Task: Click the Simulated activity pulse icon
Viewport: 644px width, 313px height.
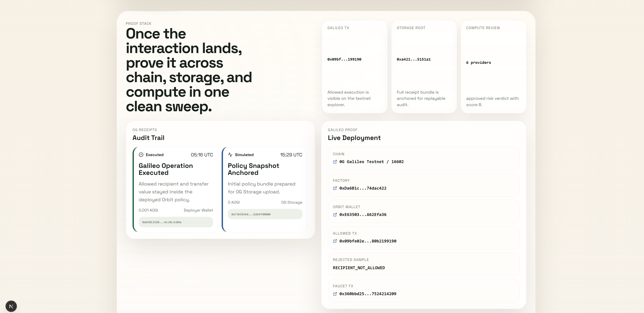Action: [230, 155]
